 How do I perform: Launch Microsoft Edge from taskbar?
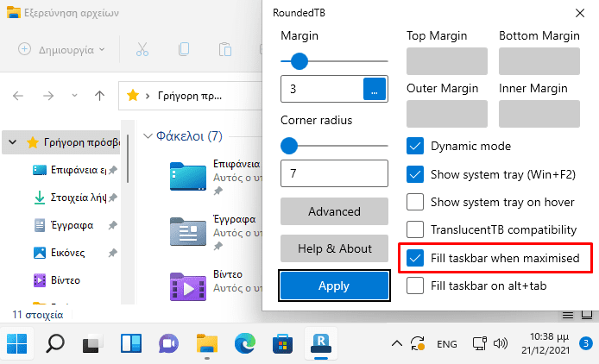click(245, 343)
